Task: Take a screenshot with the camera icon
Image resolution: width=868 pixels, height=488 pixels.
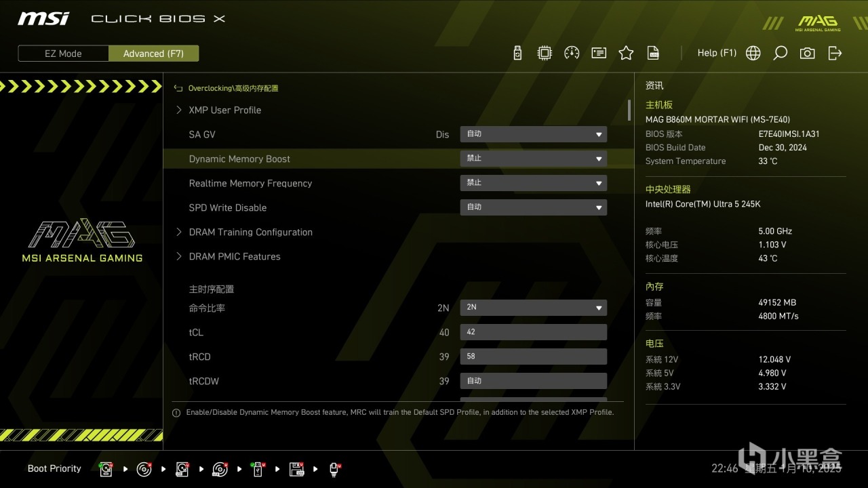Action: (807, 53)
